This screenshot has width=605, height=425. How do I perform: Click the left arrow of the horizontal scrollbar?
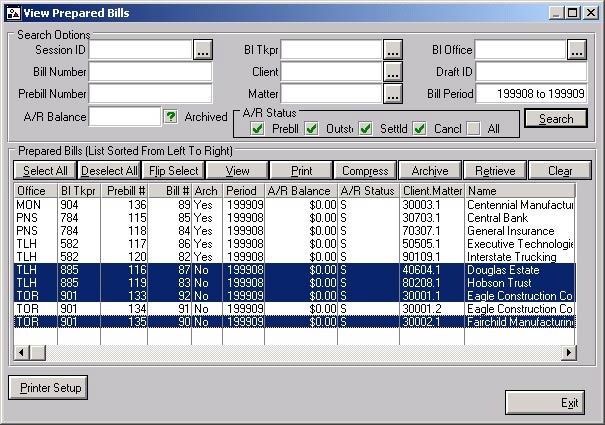click(22, 352)
